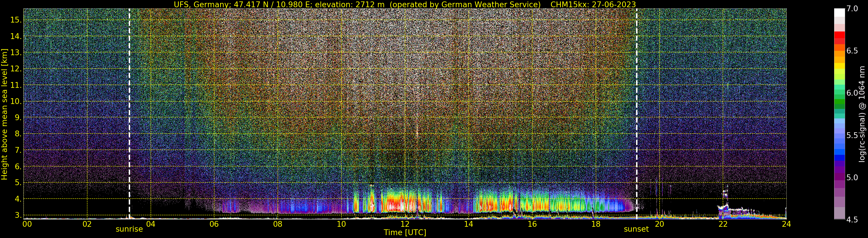Click the '6.' height axis tick label

pyautogui.click(x=18, y=166)
